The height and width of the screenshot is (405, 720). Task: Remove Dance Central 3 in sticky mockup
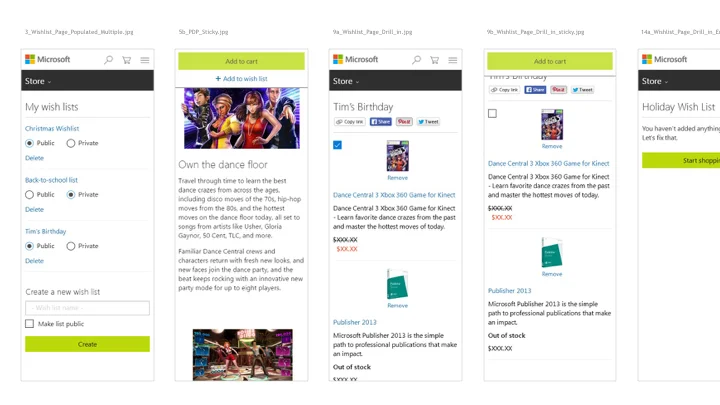point(552,146)
